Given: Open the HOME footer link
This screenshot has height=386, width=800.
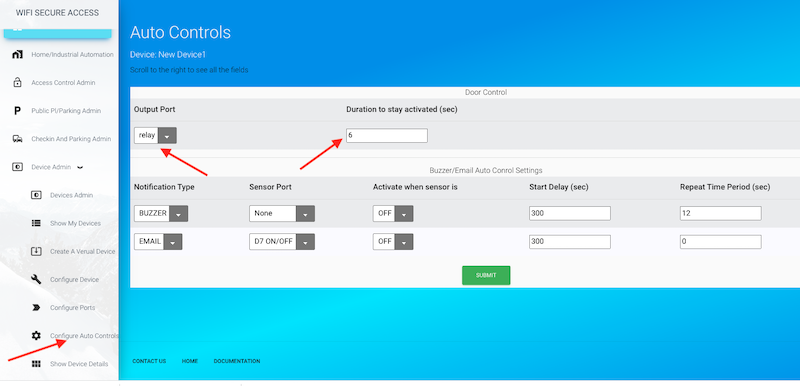Looking at the screenshot, I should pyautogui.click(x=190, y=361).
